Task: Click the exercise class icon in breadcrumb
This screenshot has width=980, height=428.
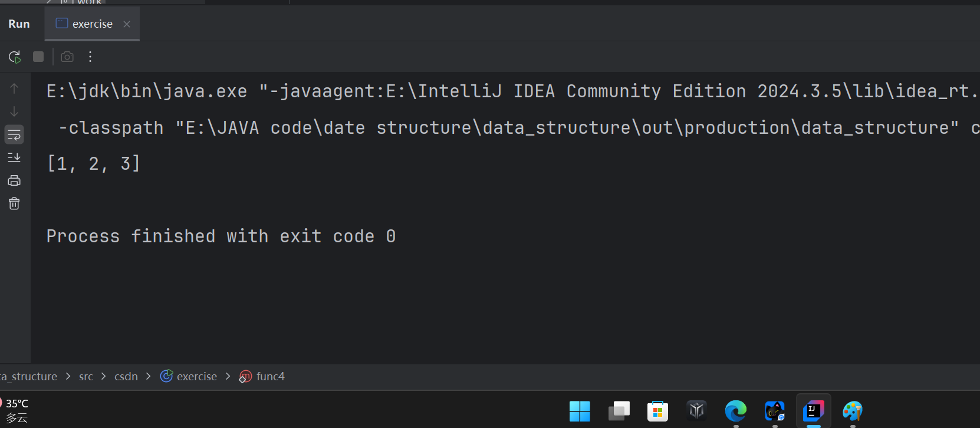Action: tap(167, 376)
